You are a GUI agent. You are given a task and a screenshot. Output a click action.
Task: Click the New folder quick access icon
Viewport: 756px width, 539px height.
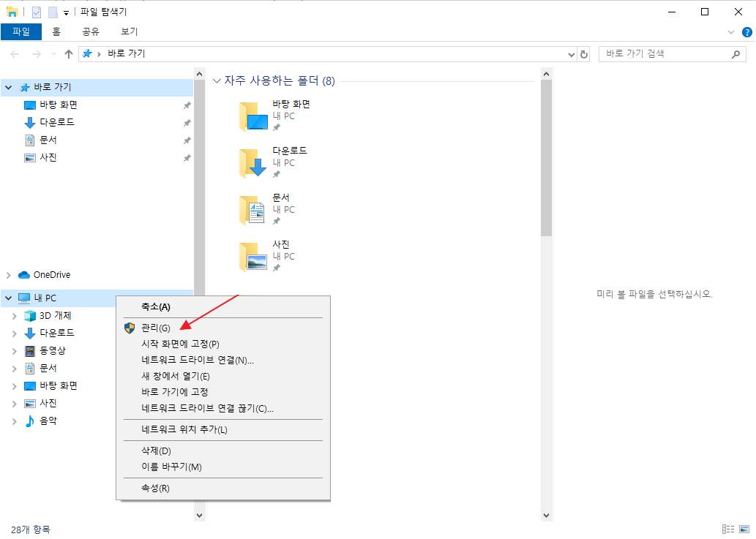pyautogui.click(x=53, y=12)
